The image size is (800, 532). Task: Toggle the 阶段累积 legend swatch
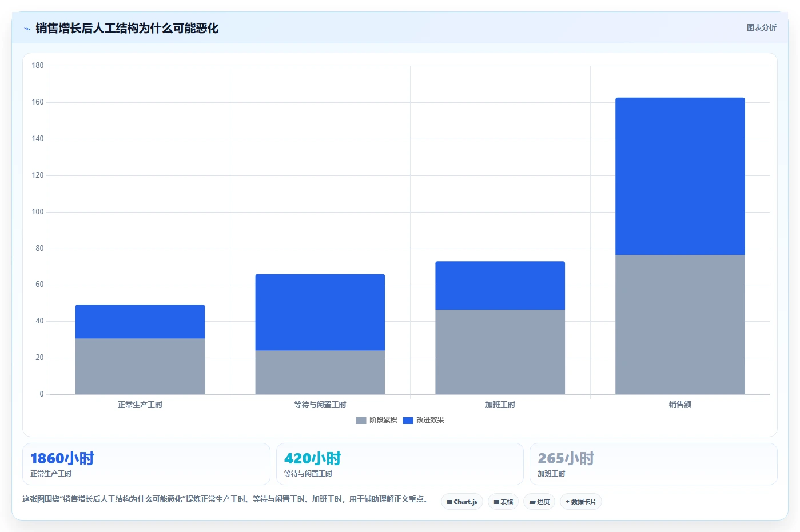tap(361, 421)
